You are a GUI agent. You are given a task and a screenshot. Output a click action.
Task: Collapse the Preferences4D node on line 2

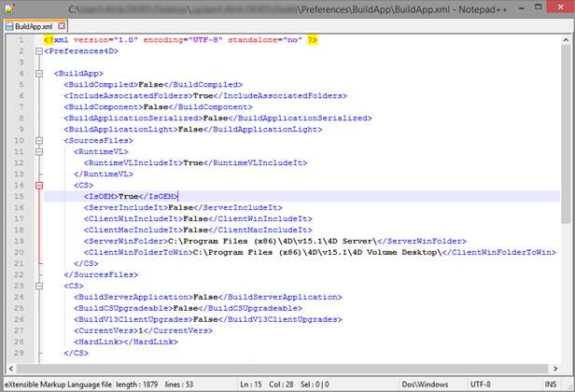tap(38, 52)
